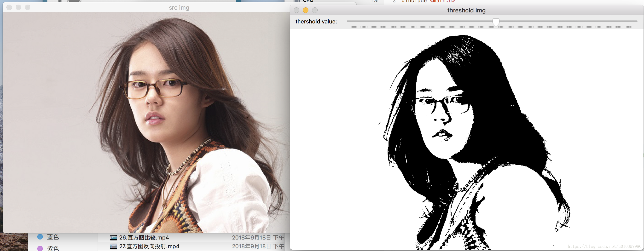
Task: Click the blue tag color dot
Action: pyautogui.click(x=40, y=237)
